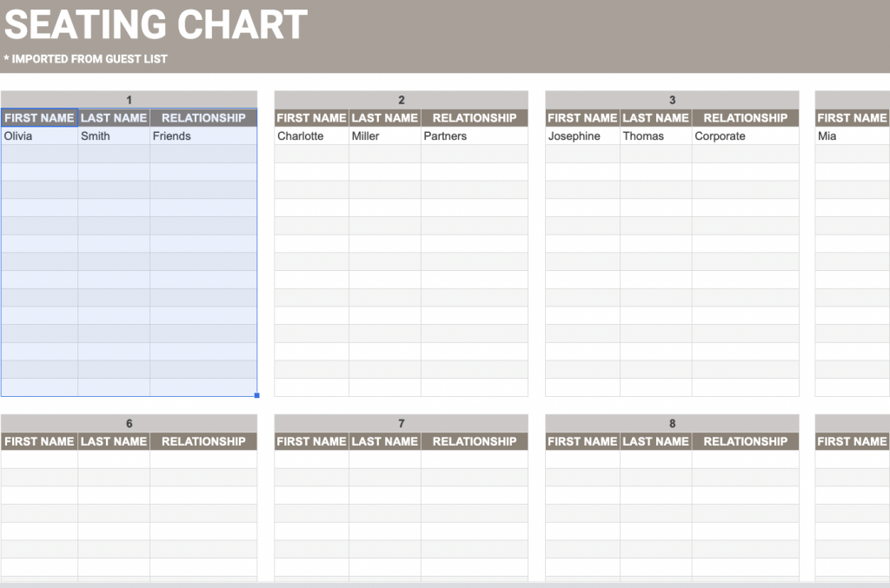Click the Table 8 header
The width and height of the screenshot is (890, 588).
click(x=672, y=423)
